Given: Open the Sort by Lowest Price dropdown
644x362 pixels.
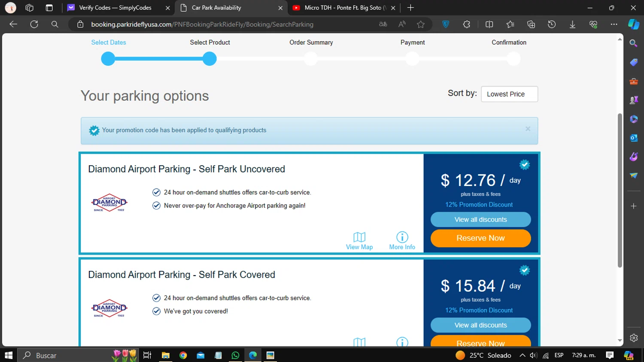Looking at the screenshot, I should pos(509,94).
